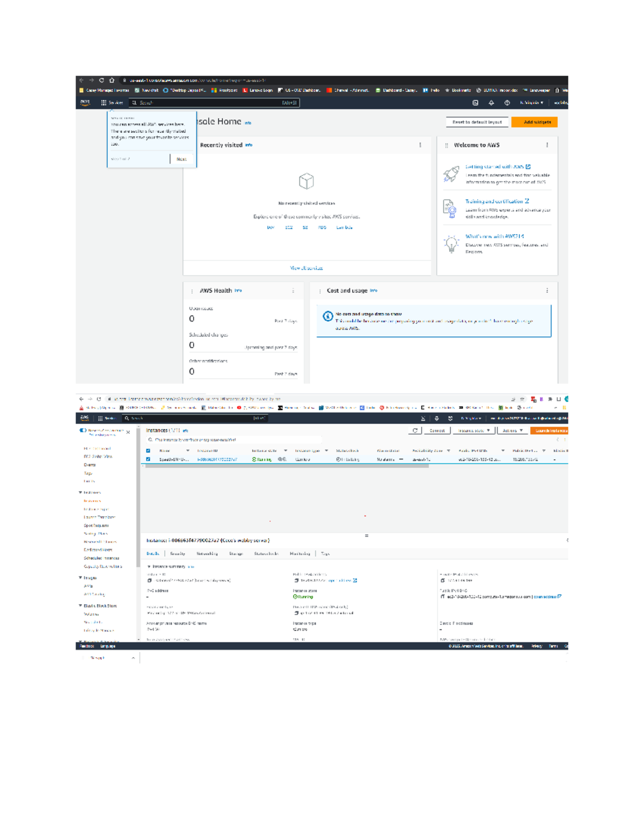
Task: Open CloudShell icon in the console home header
Action: coord(475,103)
